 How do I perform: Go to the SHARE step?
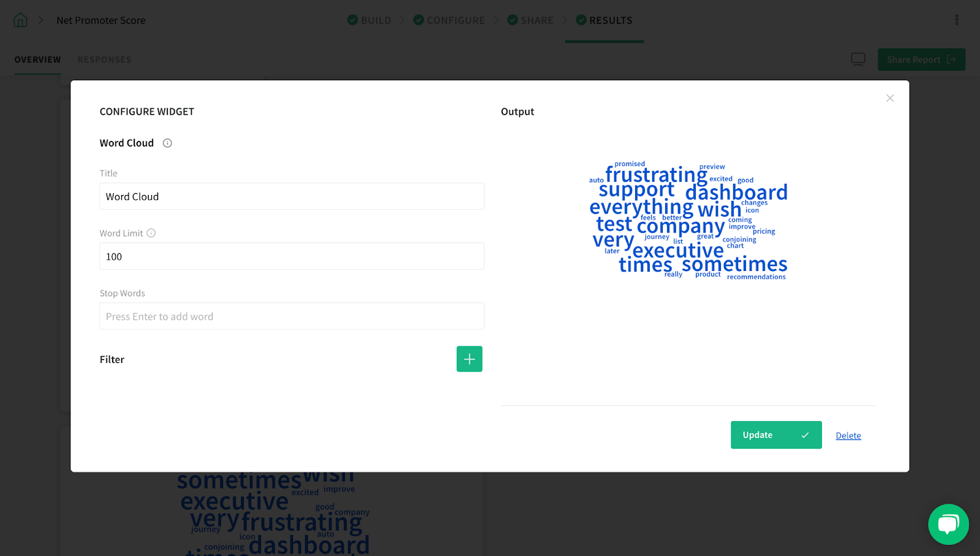pos(530,20)
